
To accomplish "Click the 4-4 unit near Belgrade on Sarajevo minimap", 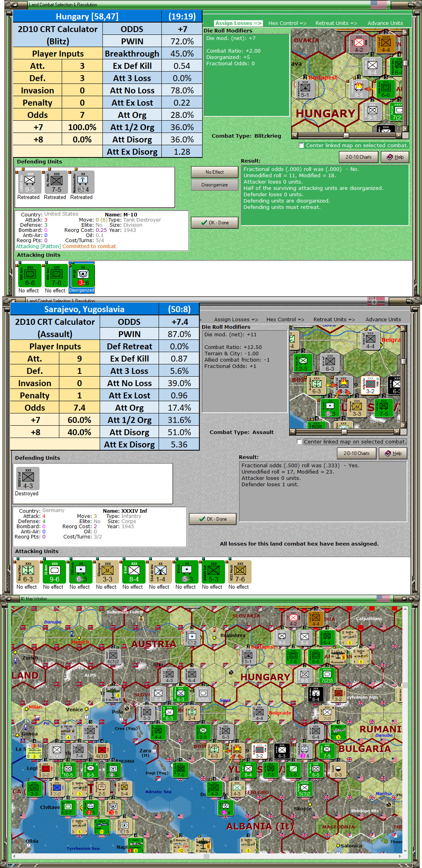I will point(370,341).
